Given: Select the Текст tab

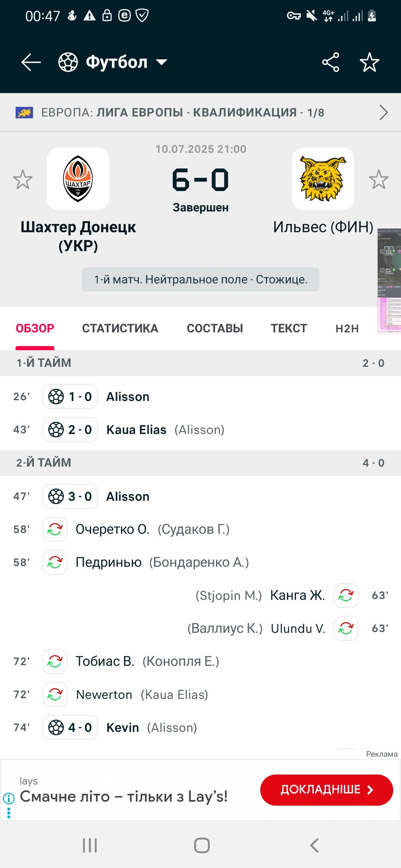Looking at the screenshot, I should point(289,328).
